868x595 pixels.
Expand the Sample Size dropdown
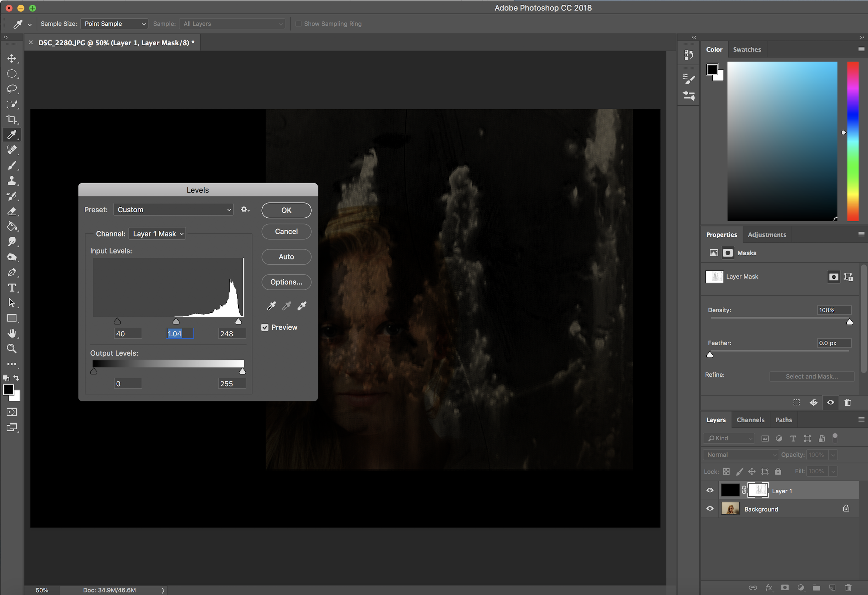[114, 24]
